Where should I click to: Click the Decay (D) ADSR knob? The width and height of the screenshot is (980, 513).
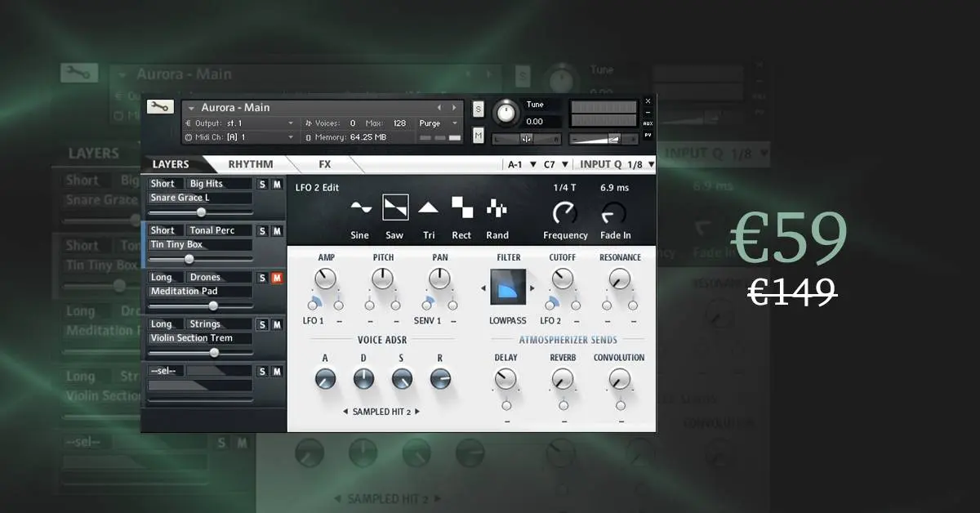pos(363,379)
